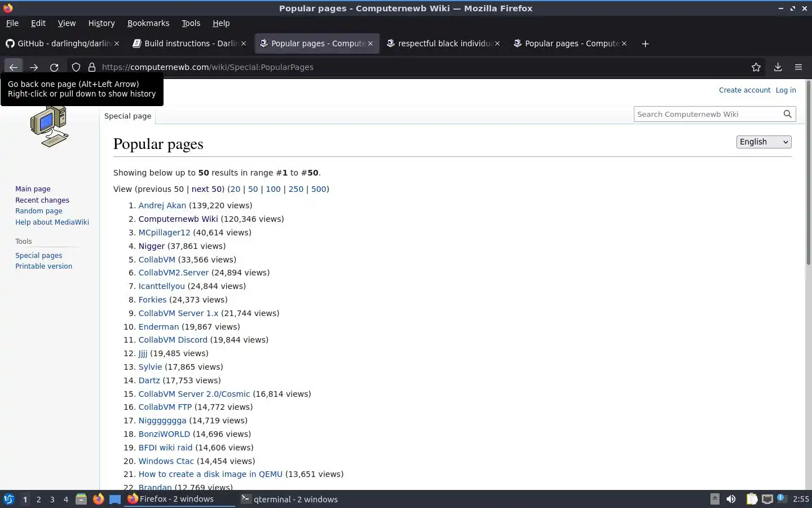
Task: Switch to qterminal window in taskbar
Action: (290, 499)
